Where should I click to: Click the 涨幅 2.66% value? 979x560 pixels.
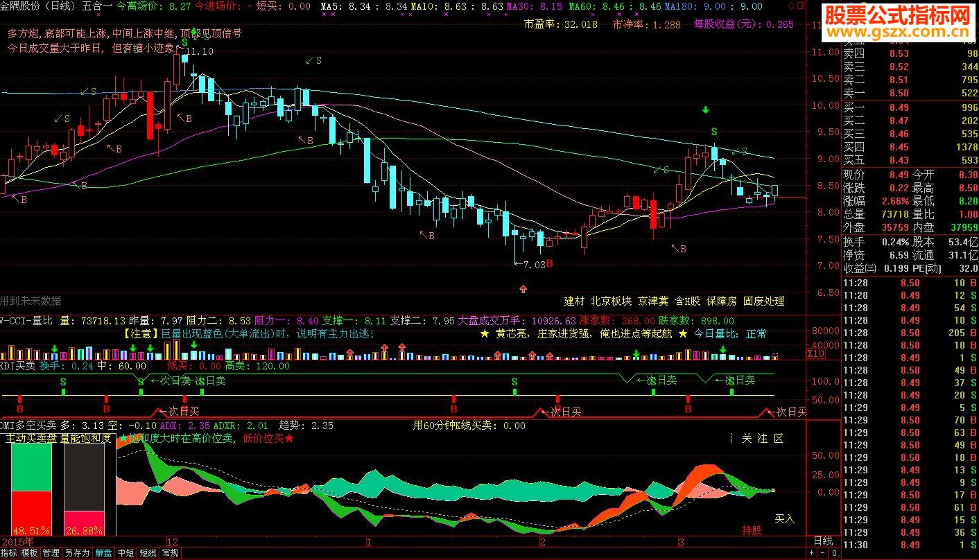[x=895, y=201]
